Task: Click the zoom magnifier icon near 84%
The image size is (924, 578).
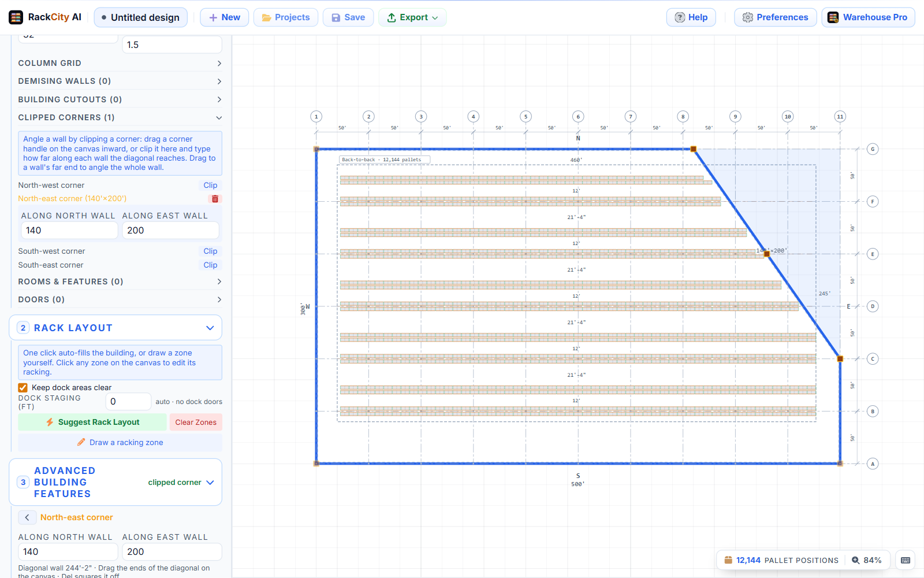Action: [x=856, y=560]
